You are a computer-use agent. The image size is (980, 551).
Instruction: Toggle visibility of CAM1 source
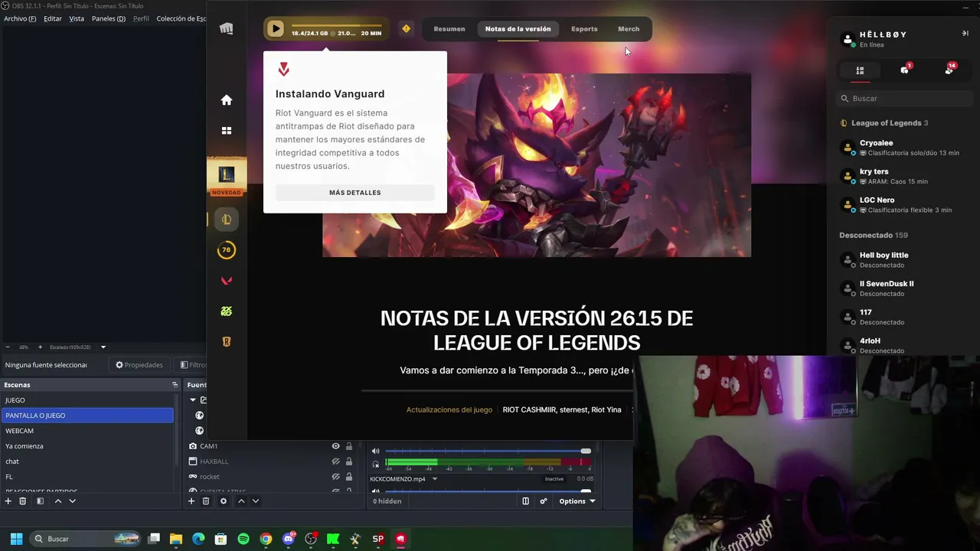[x=335, y=446]
